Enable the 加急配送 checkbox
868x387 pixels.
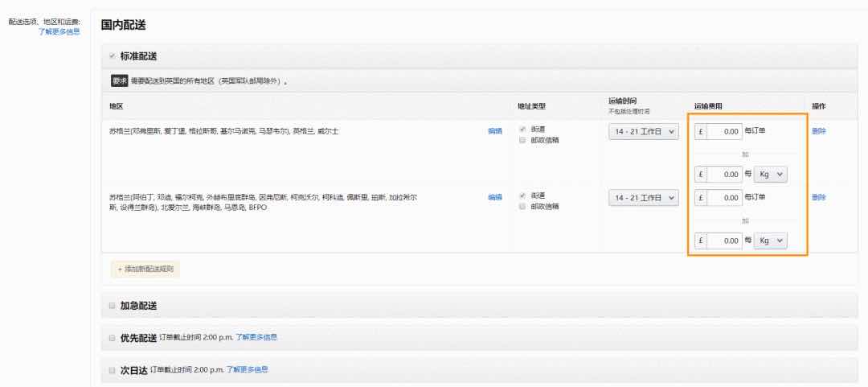pyautogui.click(x=113, y=306)
